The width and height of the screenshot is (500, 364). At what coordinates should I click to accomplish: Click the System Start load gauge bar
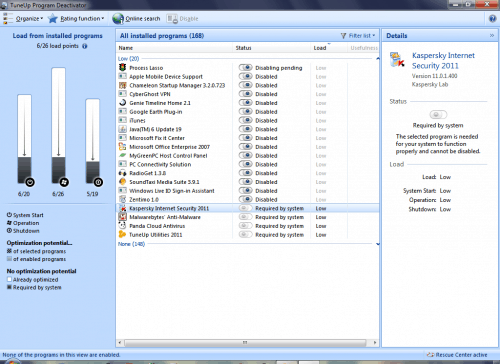pos(24,139)
